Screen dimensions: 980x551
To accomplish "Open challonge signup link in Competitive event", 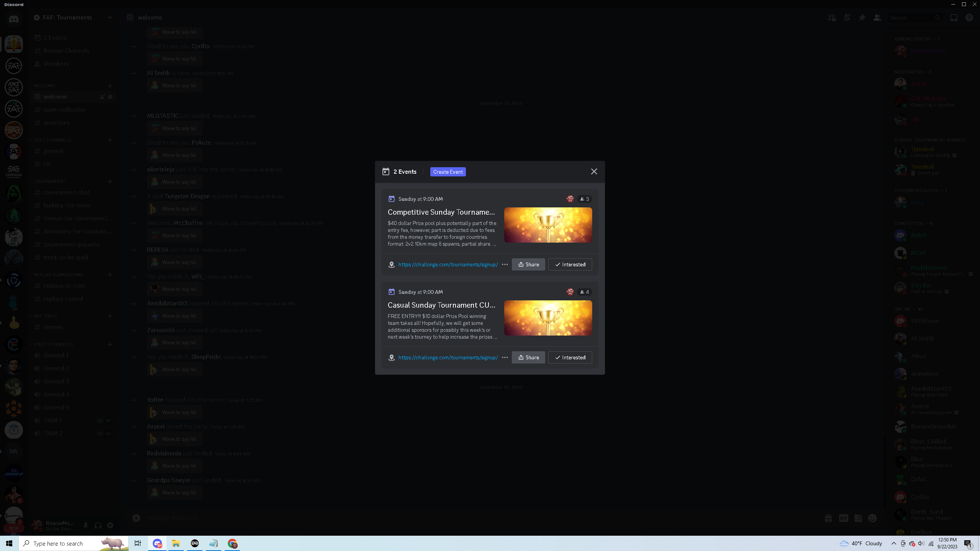I will point(448,264).
